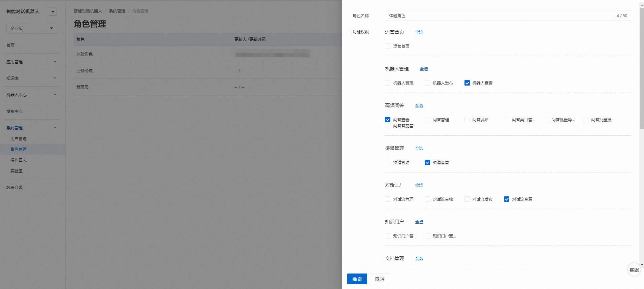Check the 对话流发布 checkbox
Image resolution: width=644 pixels, height=289 pixels.
coord(467,199)
